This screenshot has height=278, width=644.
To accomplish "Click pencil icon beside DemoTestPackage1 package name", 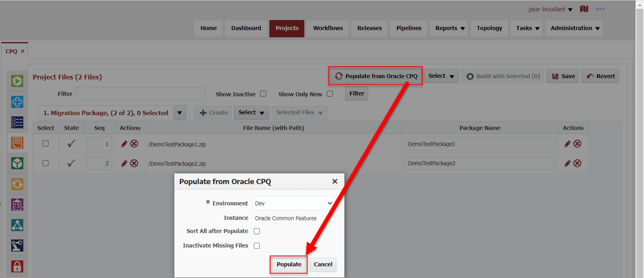I will click(x=568, y=144).
